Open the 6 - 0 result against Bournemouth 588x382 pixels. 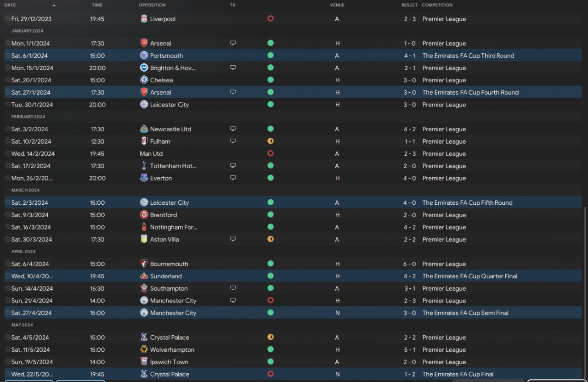tap(410, 264)
